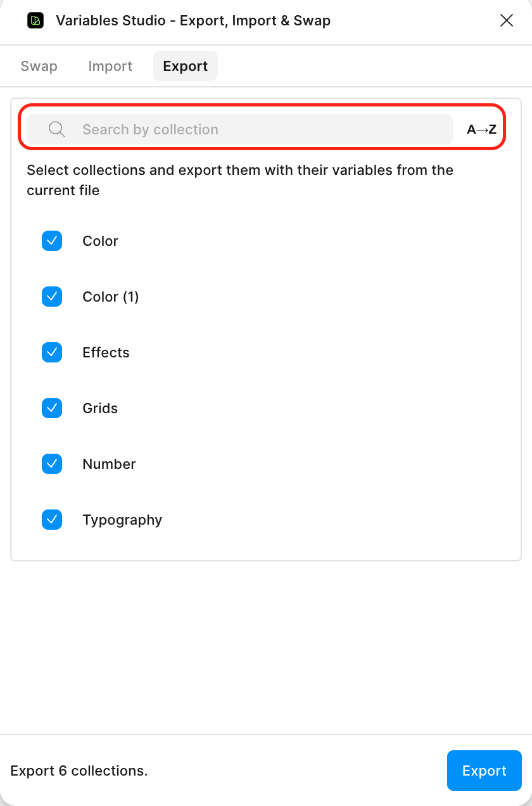
Task: Open the Import tab
Action: (x=110, y=66)
